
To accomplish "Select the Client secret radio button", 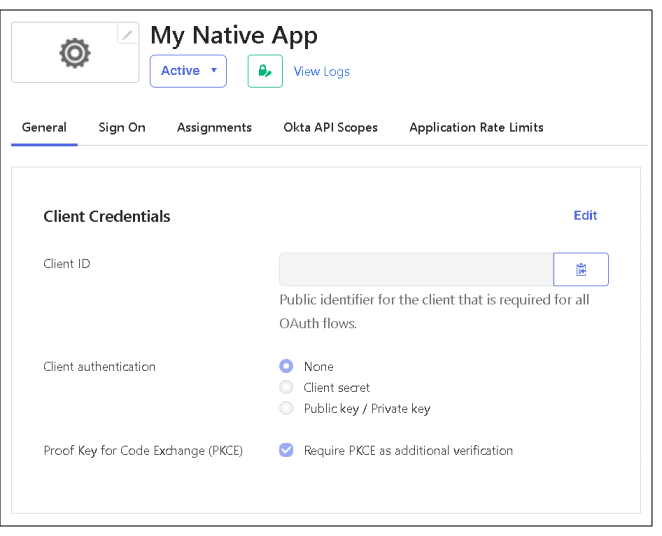I will (287, 388).
